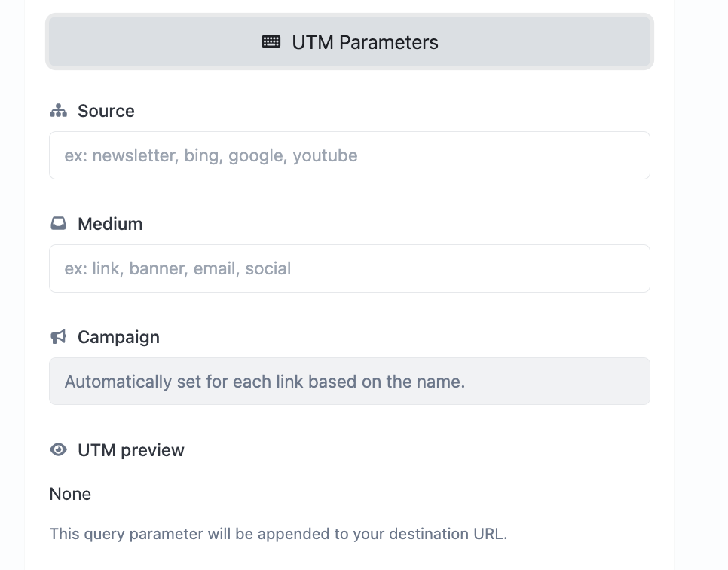Screen dimensions: 728x570
Task: Click the UTM Parameters title text
Action: (x=365, y=42)
